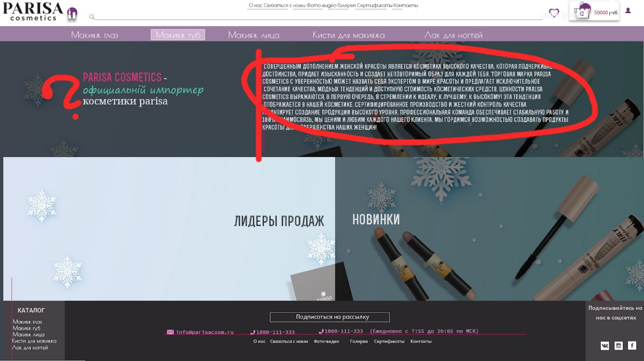Open Фото-видео link in the footer
This screenshot has height=361, width=644.
[327, 341]
